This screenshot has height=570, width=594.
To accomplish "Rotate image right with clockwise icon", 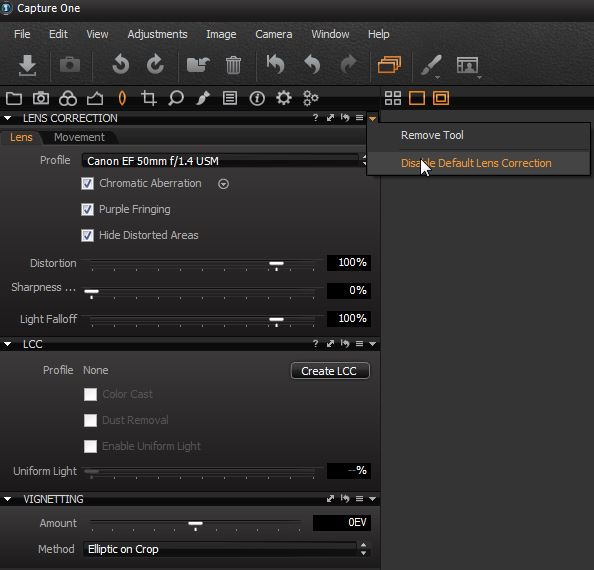I will click(155, 64).
